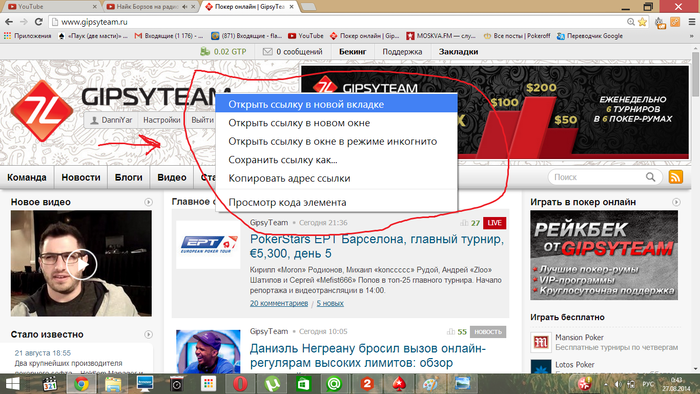Image resolution: width=700 pixels, height=394 pixels.
Task: Open the 20 комментариев link
Action: [x=279, y=303]
